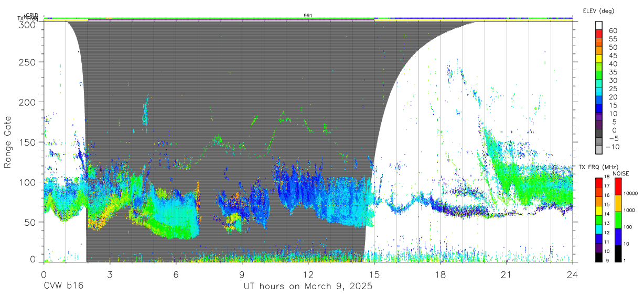Image resolution: width=644 pixels, height=297 pixels.
Task: Click the light gray swatch below -10 elevation
Action: point(599,150)
